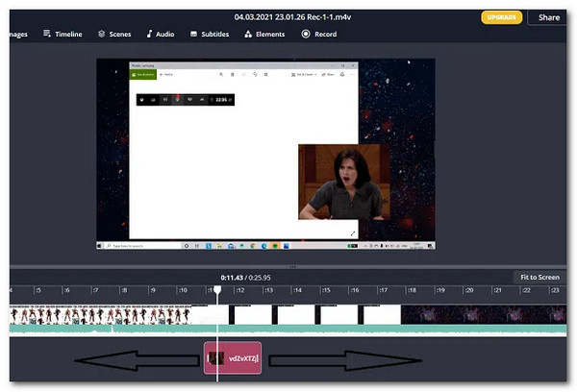Select the vdZvXTZj clip on the timeline
Screen dimensions: 577x392
point(232,358)
